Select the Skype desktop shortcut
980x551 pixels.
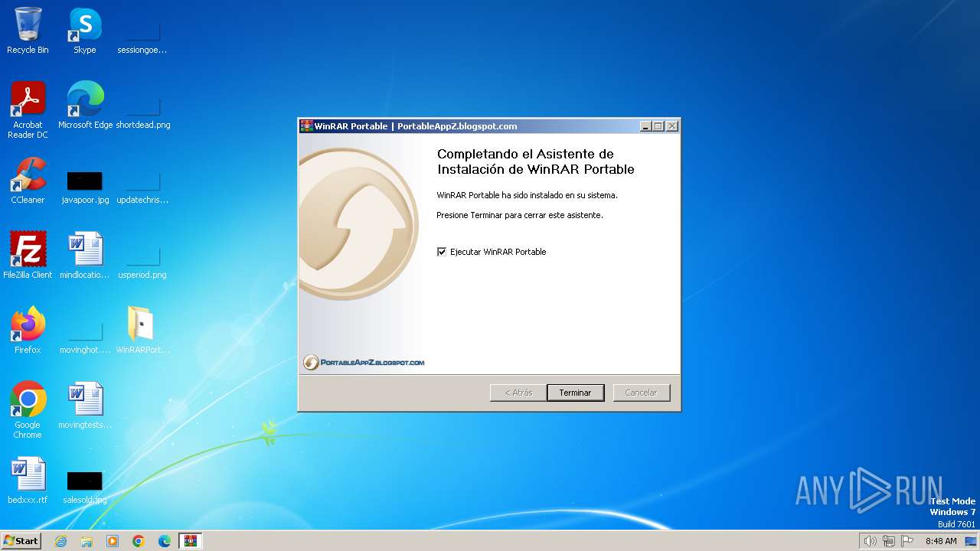[85, 31]
